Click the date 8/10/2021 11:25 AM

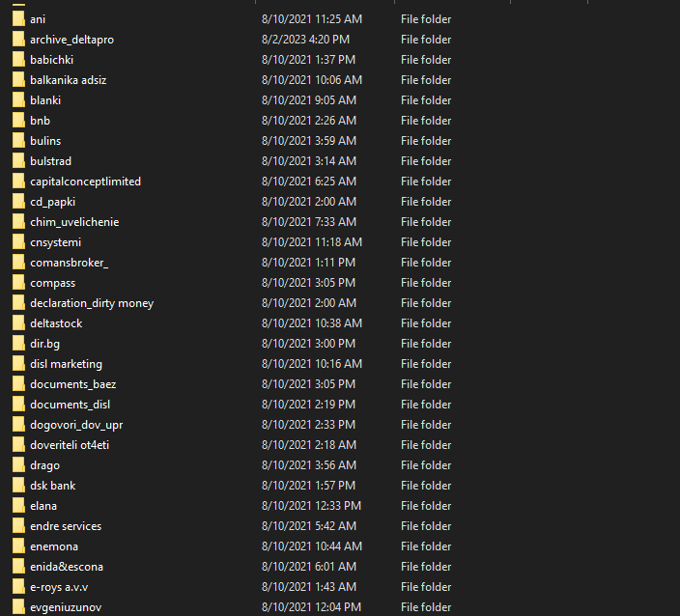pyautogui.click(x=312, y=19)
